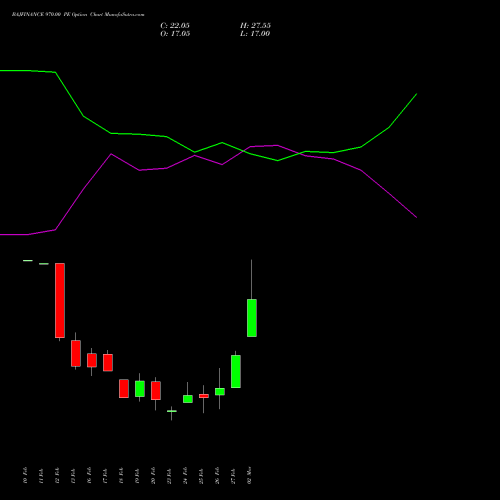Select the red candle for 13 Feb

76,353
